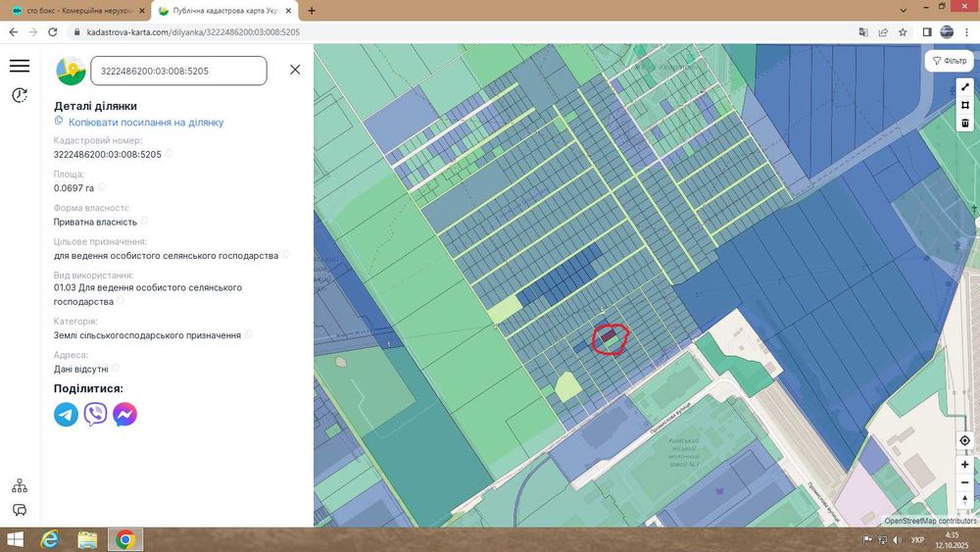Viewport: 980px width, 552px height.
Task: Center map on my location
Action: [965, 441]
